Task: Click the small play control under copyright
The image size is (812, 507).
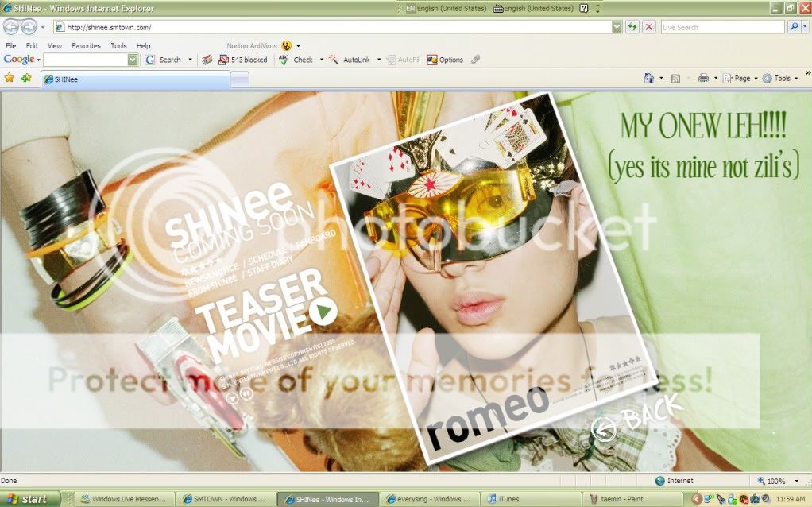Action: [x=233, y=397]
